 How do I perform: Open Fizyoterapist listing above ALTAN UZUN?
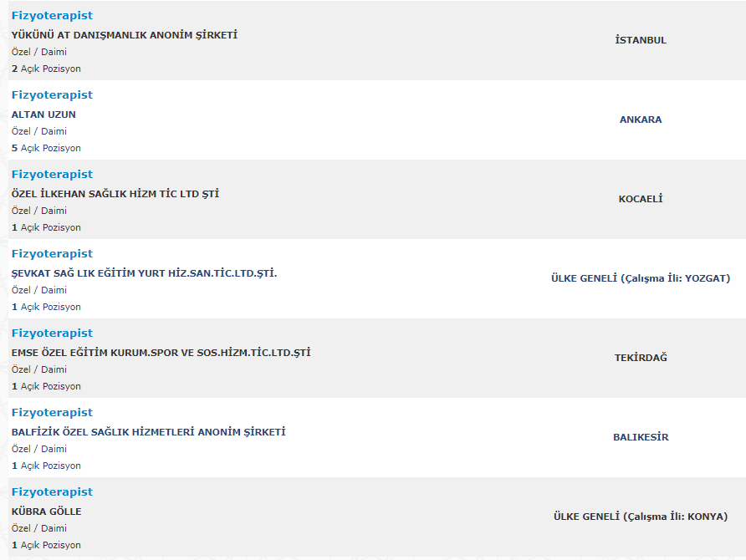(x=52, y=95)
